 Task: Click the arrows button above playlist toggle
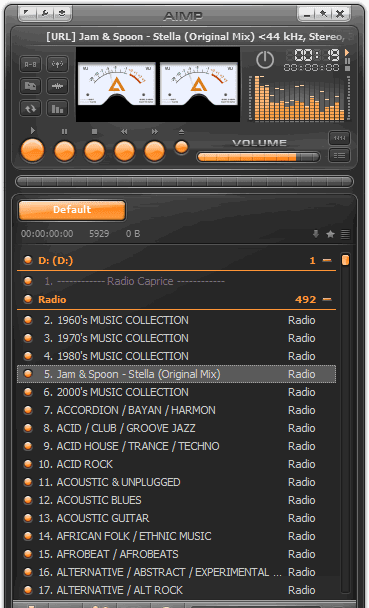click(x=340, y=138)
